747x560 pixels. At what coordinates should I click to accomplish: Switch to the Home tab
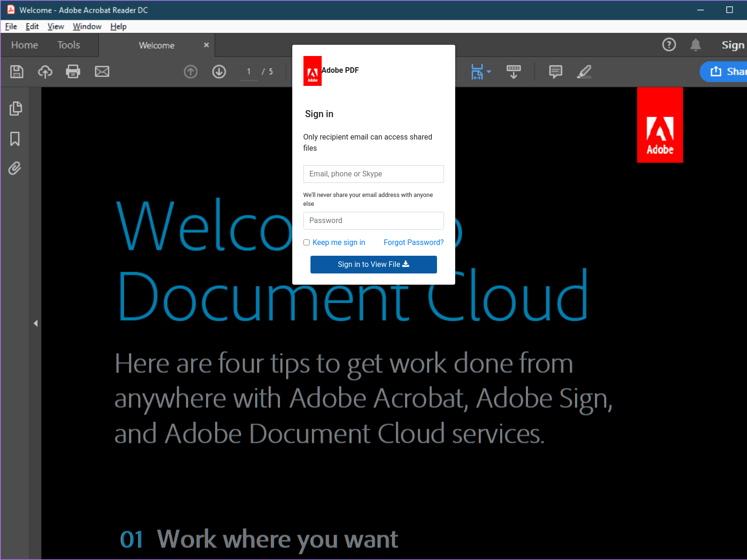(25, 45)
